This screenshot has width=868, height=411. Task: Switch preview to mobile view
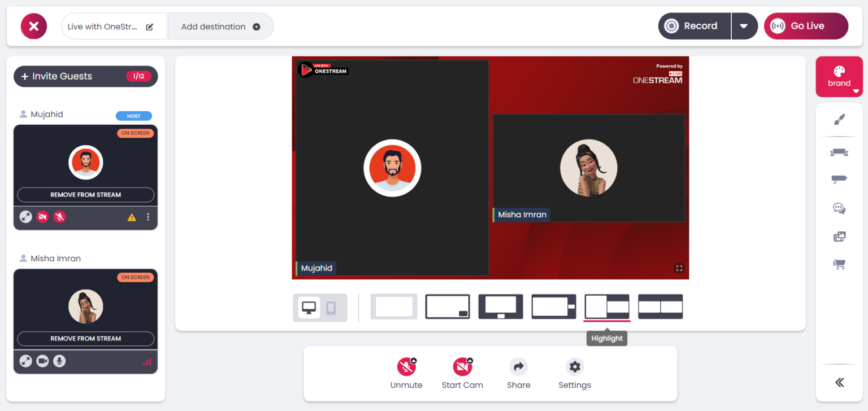coord(331,308)
